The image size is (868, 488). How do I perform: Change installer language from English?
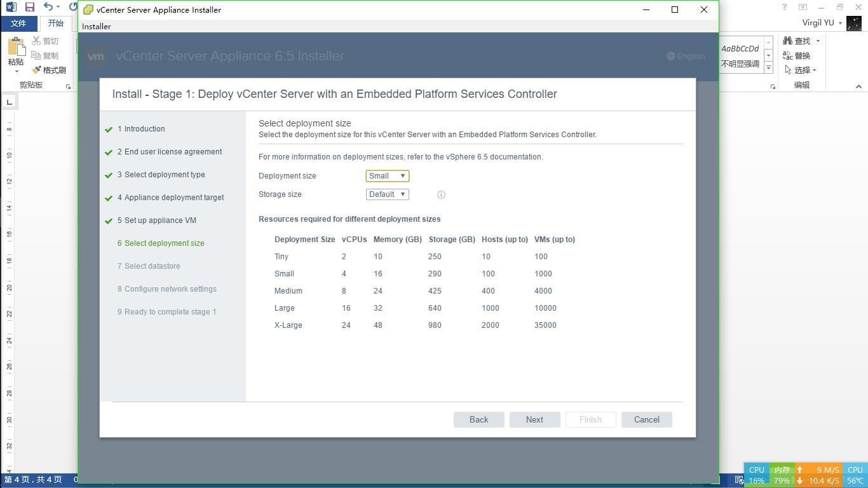click(686, 56)
